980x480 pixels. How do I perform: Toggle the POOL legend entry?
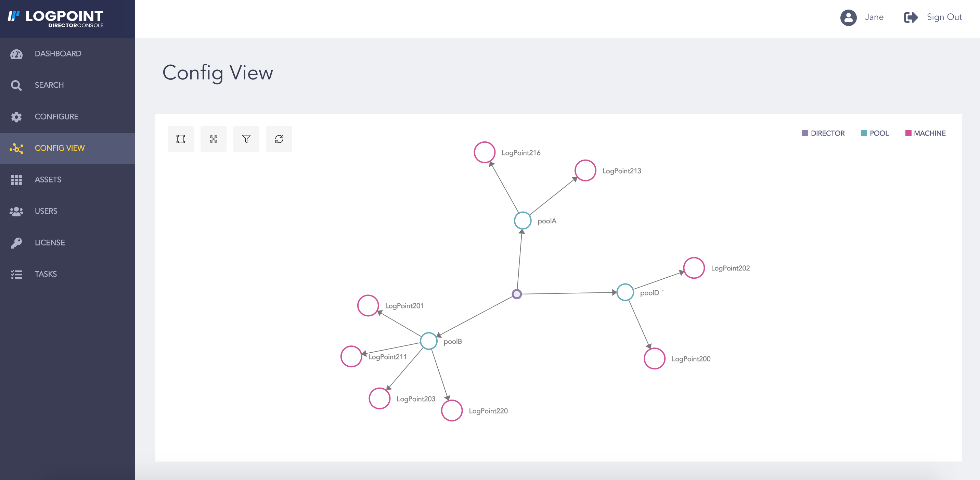pos(875,133)
